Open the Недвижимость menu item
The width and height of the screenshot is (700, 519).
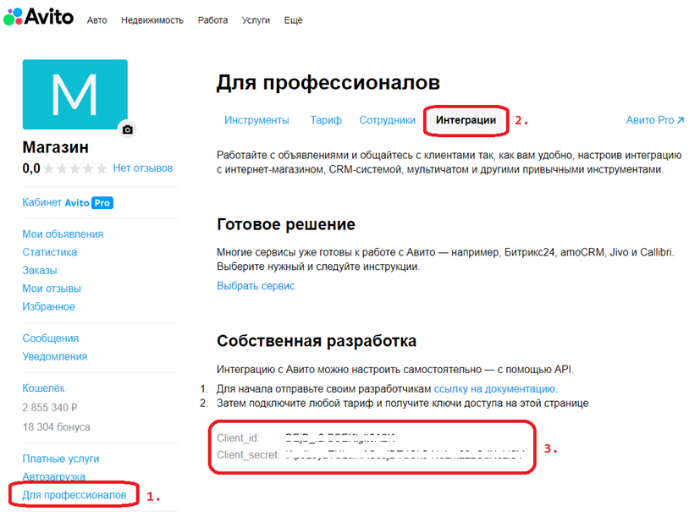coord(152,20)
